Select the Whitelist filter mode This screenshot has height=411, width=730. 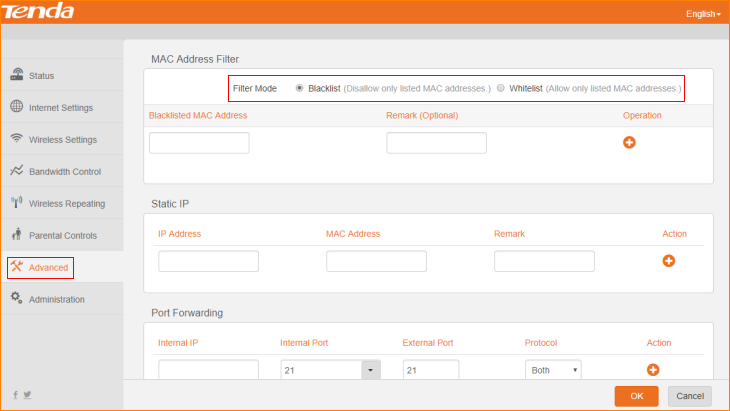click(501, 89)
